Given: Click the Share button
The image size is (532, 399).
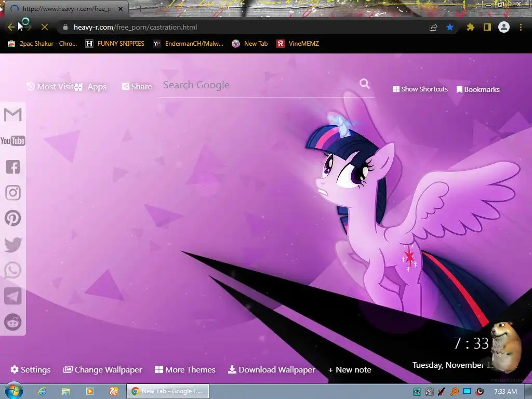Looking at the screenshot, I should coord(137,87).
